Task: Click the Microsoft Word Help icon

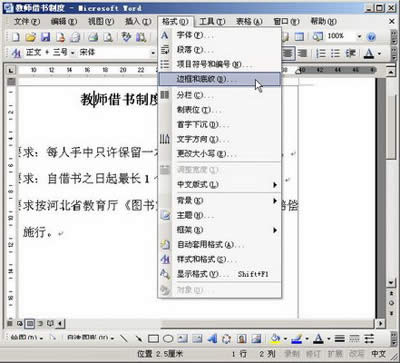Action: (371, 37)
